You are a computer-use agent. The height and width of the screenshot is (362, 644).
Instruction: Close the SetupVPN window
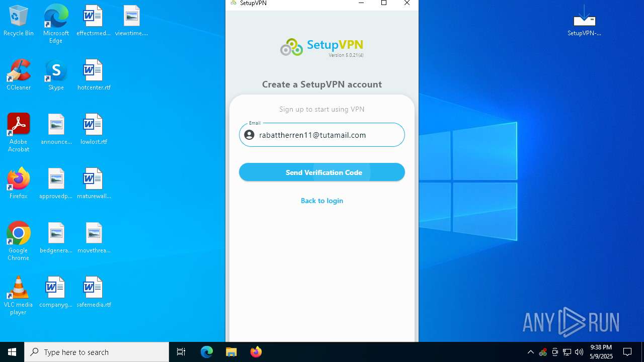[407, 3]
